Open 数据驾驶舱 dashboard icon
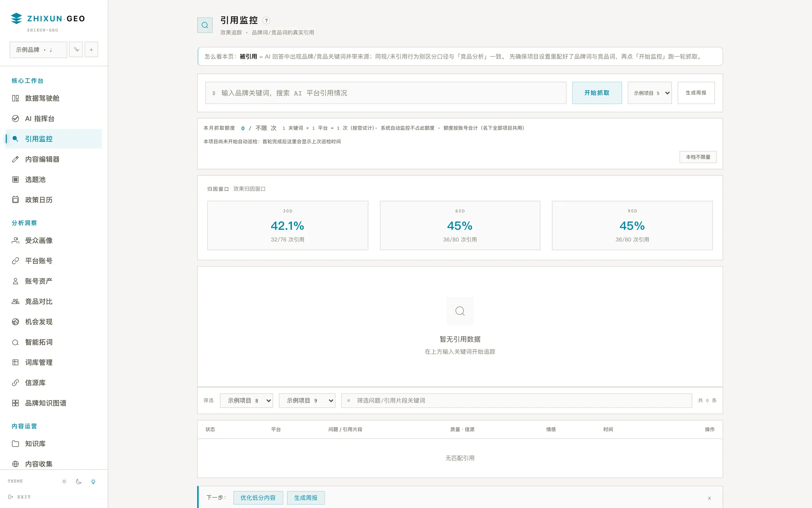This screenshot has width=812, height=508. (x=15, y=98)
